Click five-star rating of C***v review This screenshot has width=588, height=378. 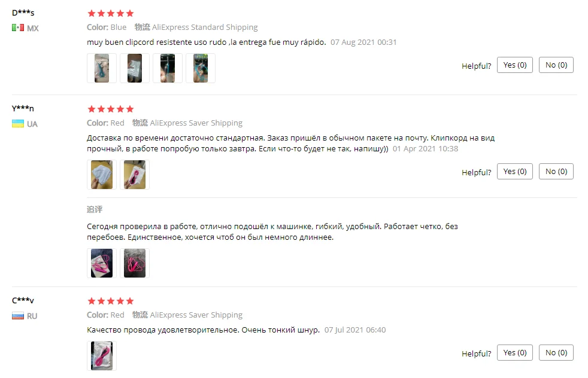click(x=111, y=301)
